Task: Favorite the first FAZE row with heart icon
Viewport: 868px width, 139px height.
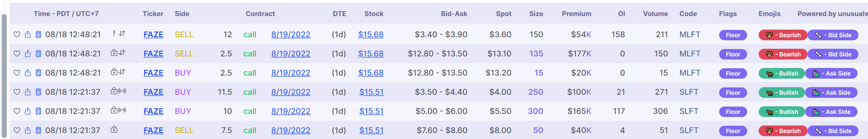Action: pyautogui.click(x=17, y=34)
